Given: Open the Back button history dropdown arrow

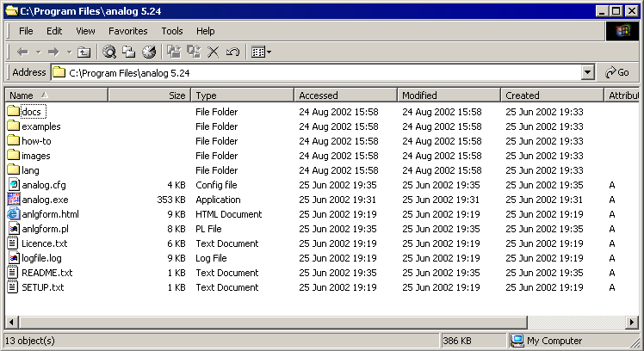Looking at the screenshot, I should point(38,52).
